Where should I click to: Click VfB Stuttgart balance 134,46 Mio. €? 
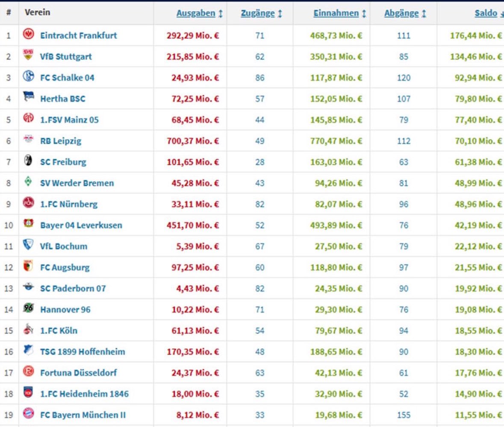476,56
